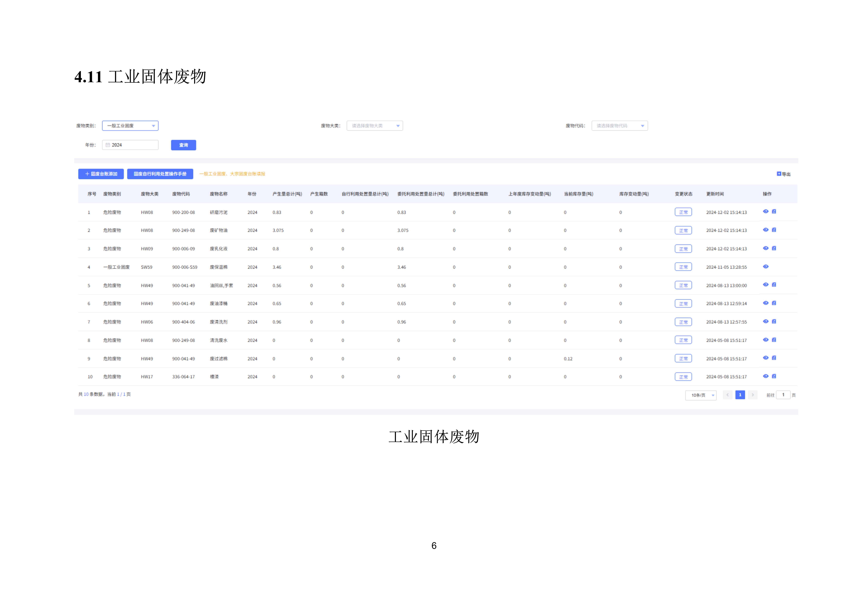Click the 查询 search button

pos(183,145)
